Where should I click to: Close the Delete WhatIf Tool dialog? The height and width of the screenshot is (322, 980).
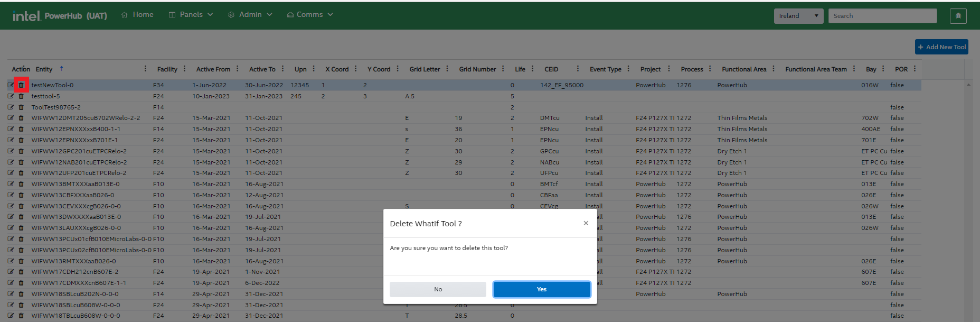click(586, 223)
